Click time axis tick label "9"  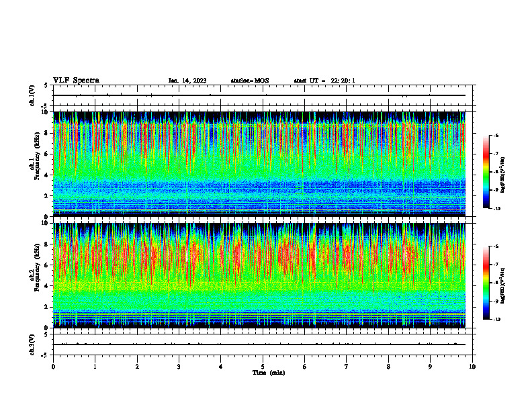pos(430,367)
